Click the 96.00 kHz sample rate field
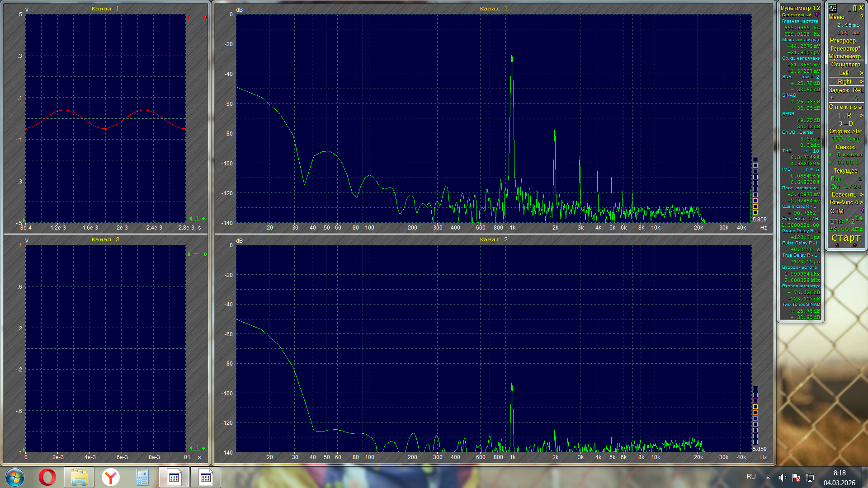The width and height of the screenshot is (868, 488). (845, 229)
